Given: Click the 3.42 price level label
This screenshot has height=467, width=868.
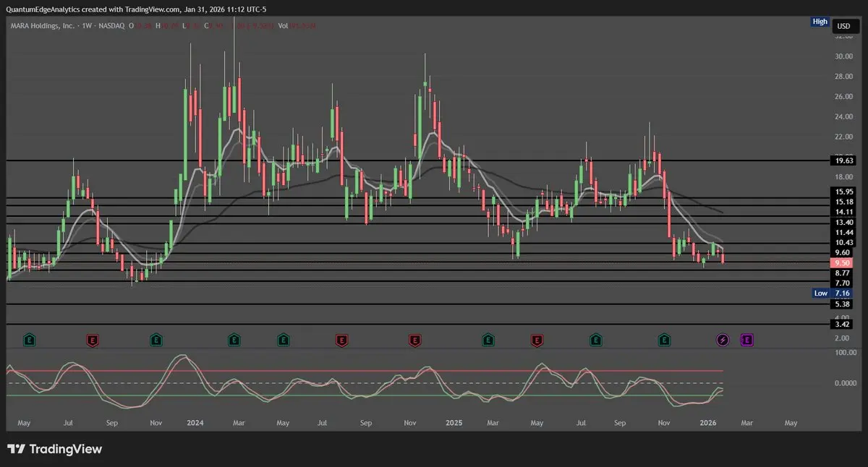Looking at the screenshot, I should pos(843,325).
